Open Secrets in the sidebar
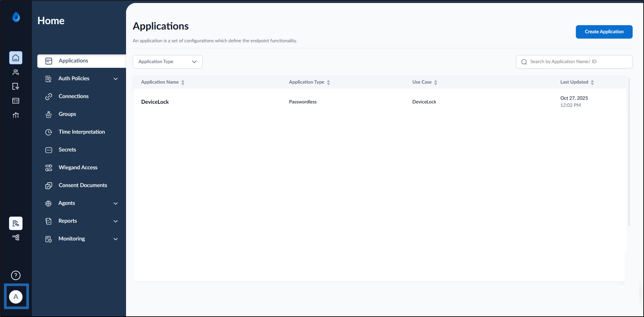Screen dimensions: 644x317 pos(67,150)
